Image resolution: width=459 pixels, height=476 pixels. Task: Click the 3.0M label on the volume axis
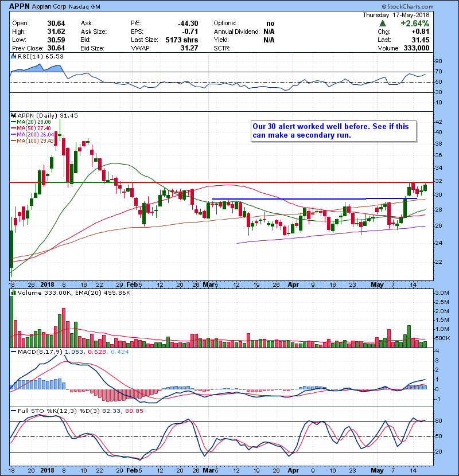442,293
